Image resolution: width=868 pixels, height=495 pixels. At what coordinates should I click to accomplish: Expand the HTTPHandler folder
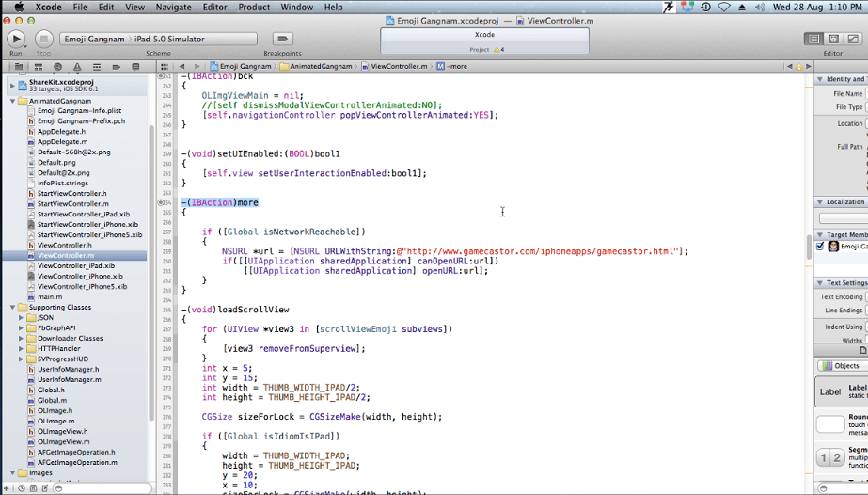21,349
